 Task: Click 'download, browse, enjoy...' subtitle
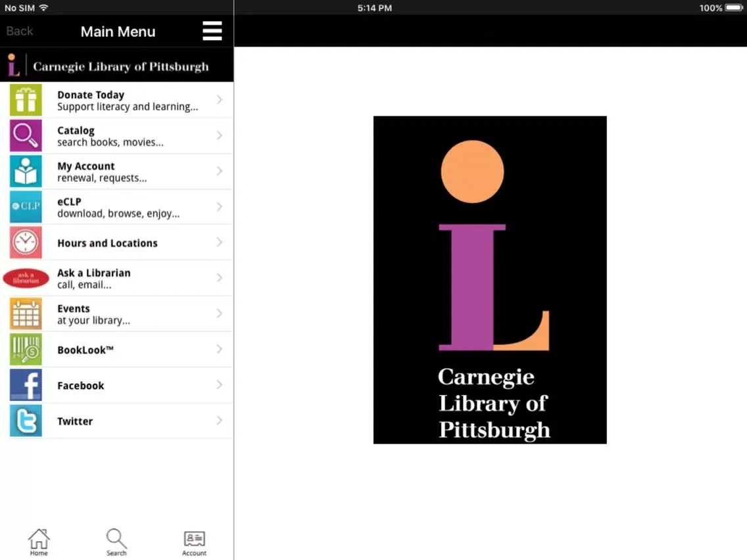point(118,214)
